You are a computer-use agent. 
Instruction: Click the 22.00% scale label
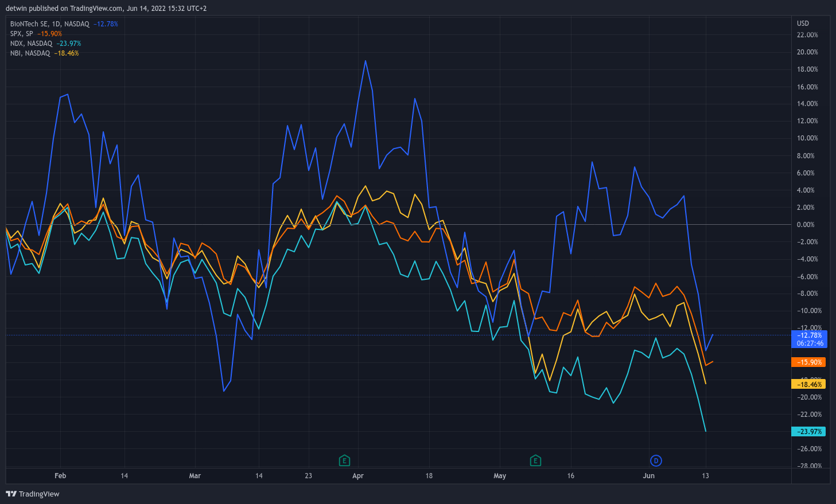(807, 35)
